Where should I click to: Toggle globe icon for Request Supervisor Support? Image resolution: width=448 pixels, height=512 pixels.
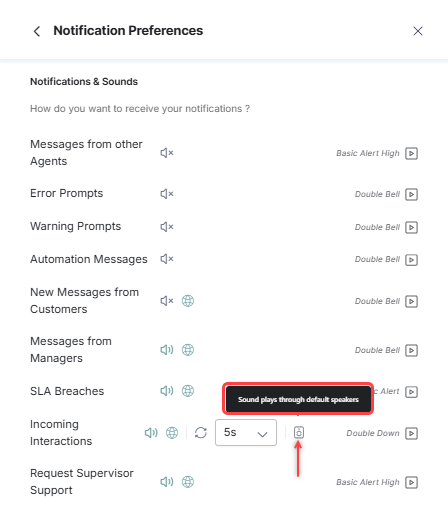188,482
